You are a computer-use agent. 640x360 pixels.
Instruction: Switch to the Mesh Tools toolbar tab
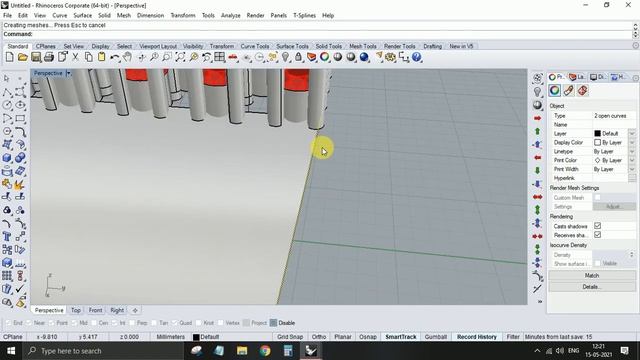(362, 46)
